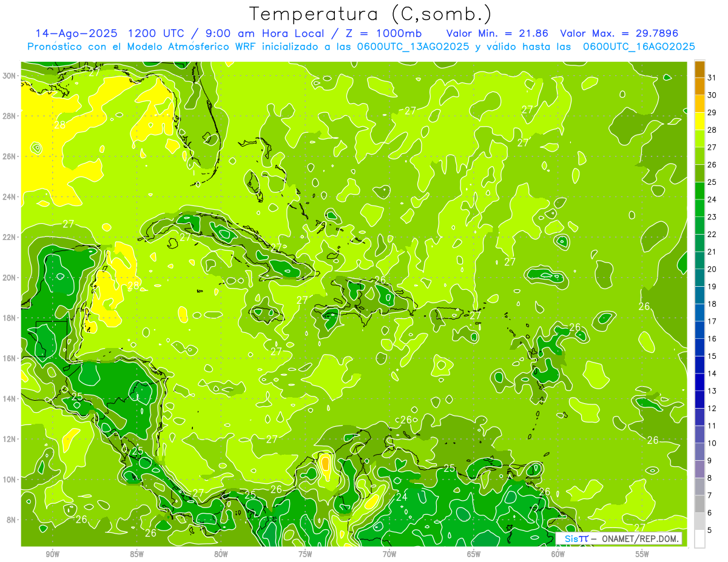Click the 22N latitude label
The height and width of the screenshot is (562, 728).
click(9, 236)
